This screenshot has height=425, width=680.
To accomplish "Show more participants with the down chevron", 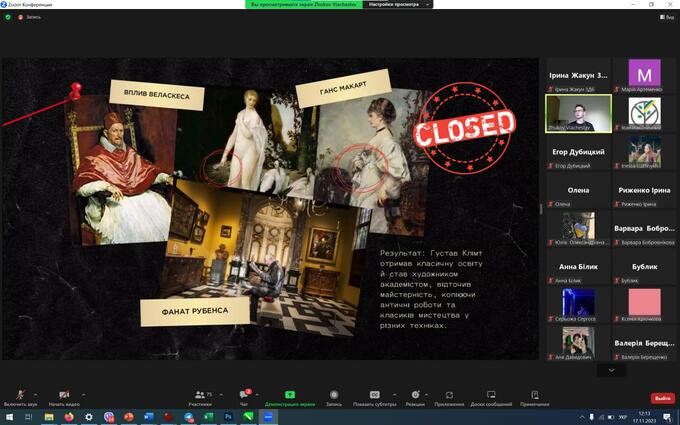I will (611, 370).
